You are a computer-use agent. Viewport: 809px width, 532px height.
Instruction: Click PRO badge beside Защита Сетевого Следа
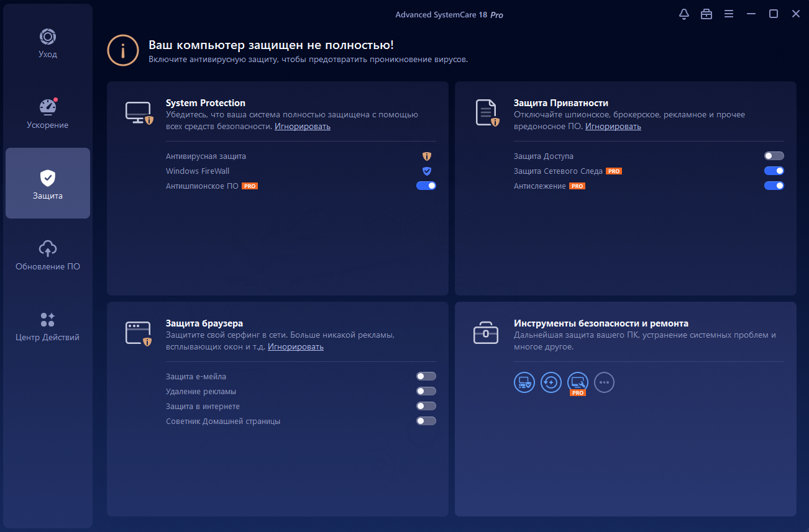click(614, 171)
